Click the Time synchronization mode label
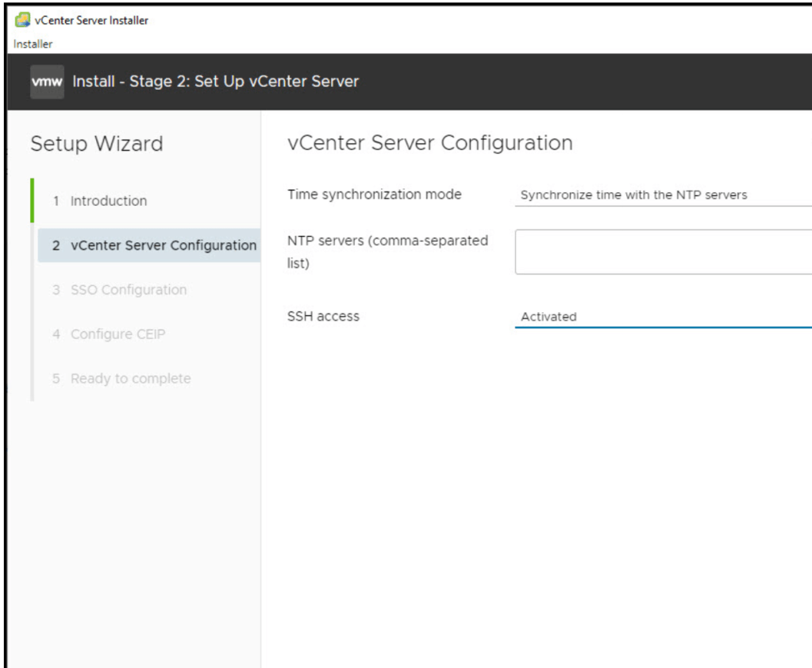This screenshot has height=668, width=812. tap(374, 195)
